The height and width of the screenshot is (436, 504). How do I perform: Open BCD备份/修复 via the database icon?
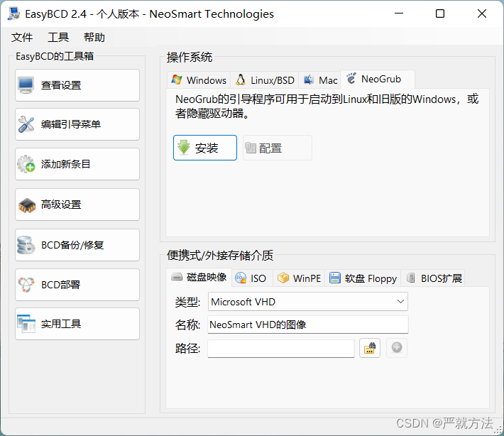pyautogui.click(x=26, y=245)
